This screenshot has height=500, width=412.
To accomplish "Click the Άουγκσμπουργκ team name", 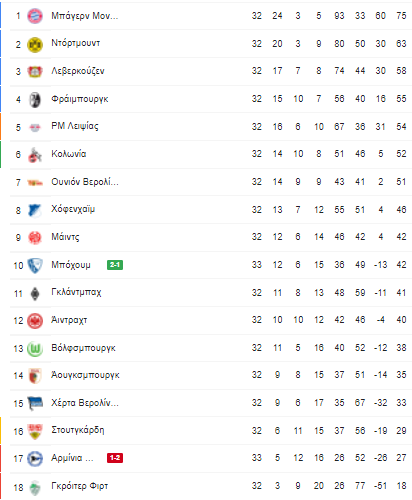I will point(85,375).
